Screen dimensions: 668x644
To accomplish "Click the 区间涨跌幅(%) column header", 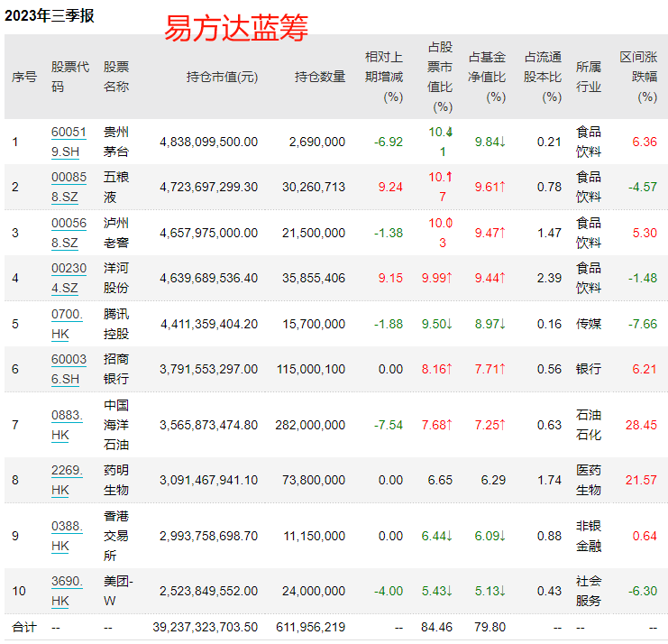I will point(638,78).
